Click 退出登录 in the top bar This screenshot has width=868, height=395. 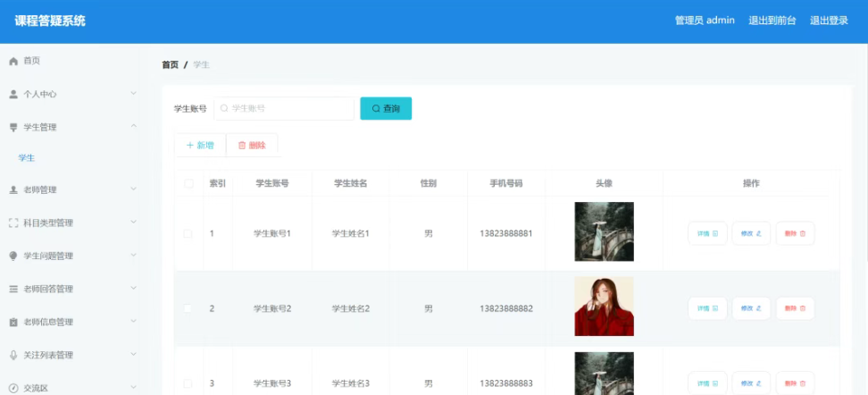829,21
